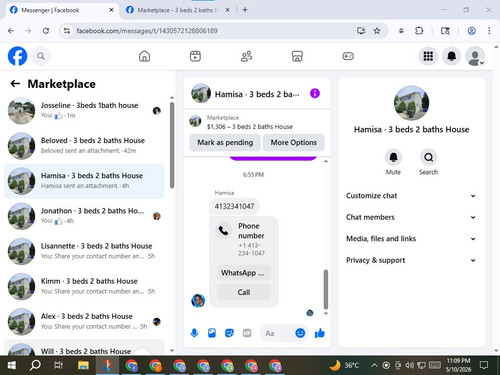Open the Marketplace storefront icon
Image resolution: width=500 pixels, height=375 pixels.
click(x=297, y=56)
